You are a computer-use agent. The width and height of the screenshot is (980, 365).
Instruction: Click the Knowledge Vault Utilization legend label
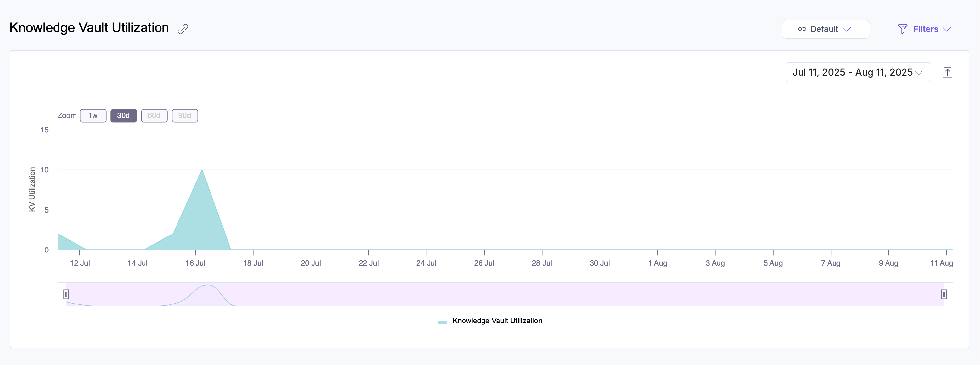[497, 321]
